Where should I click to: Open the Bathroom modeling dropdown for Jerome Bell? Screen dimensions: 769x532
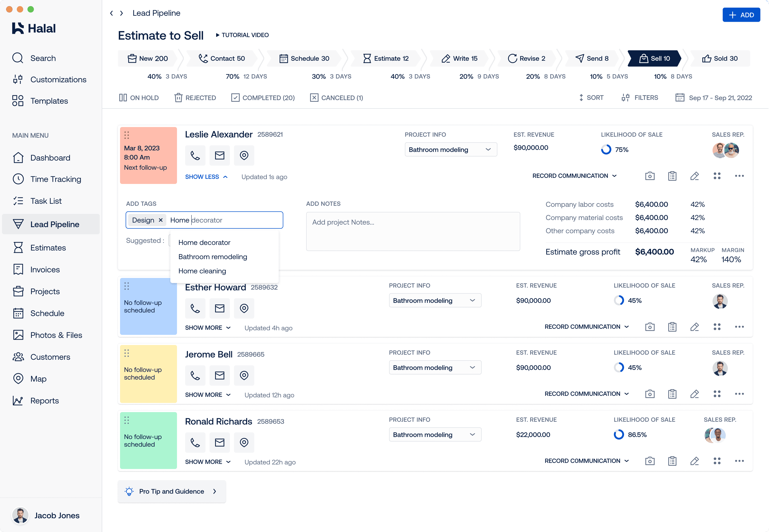435,367
